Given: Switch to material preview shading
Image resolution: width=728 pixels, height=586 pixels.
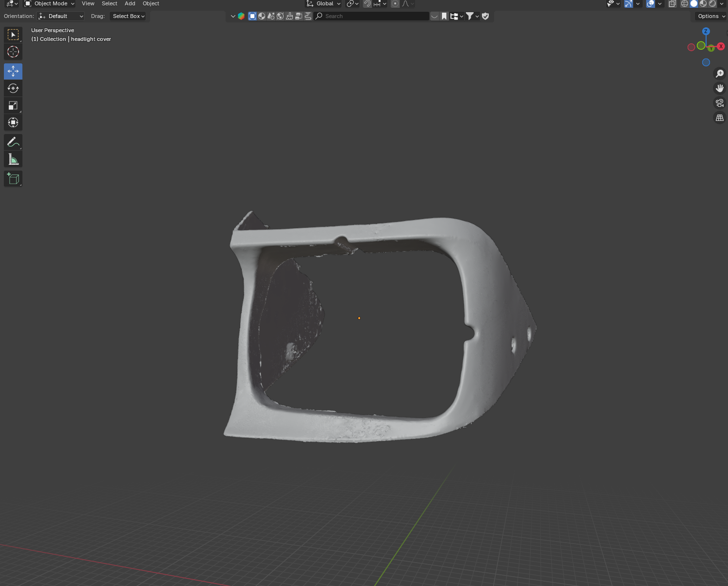Looking at the screenshot, I should [703, 4].
